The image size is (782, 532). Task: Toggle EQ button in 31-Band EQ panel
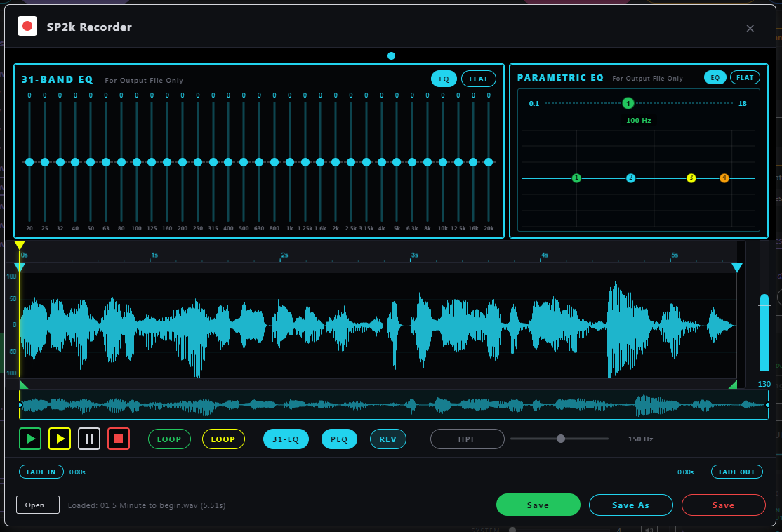tap(444, 79)
